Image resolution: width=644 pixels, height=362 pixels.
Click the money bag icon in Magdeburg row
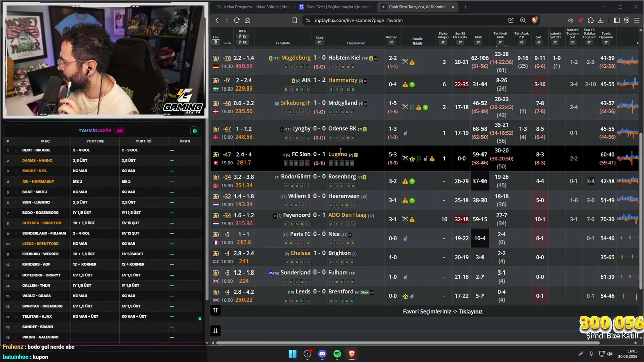(412, 62)
